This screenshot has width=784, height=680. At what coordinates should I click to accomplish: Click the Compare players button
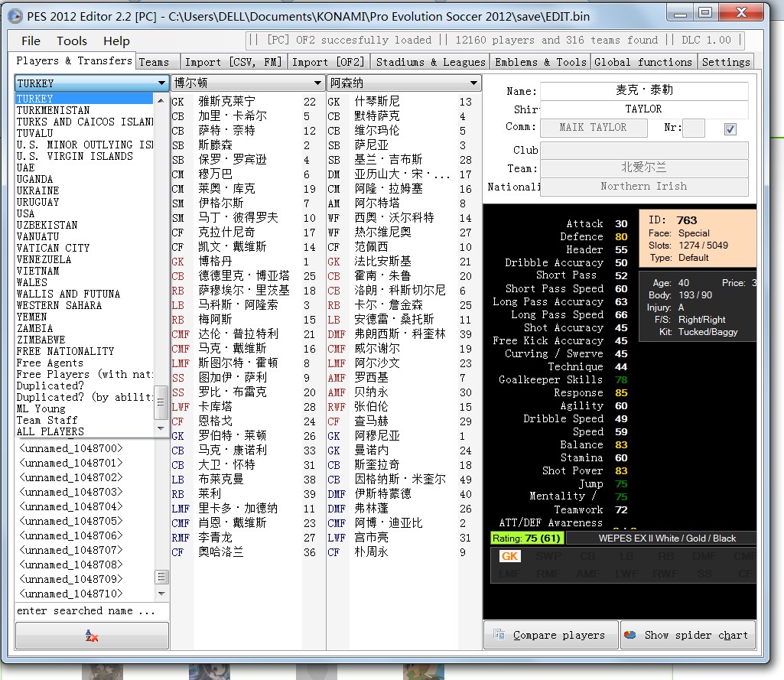point(551,635)
